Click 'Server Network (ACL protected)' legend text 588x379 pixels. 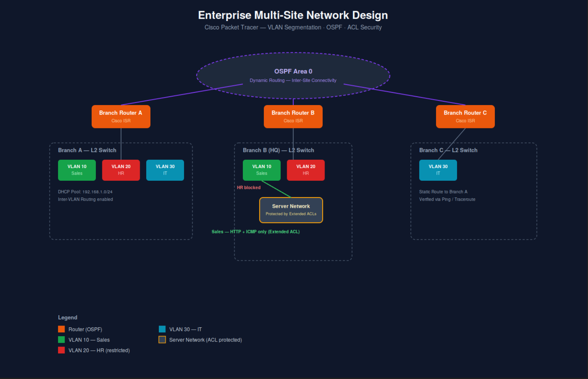click(x=205, y=340)
